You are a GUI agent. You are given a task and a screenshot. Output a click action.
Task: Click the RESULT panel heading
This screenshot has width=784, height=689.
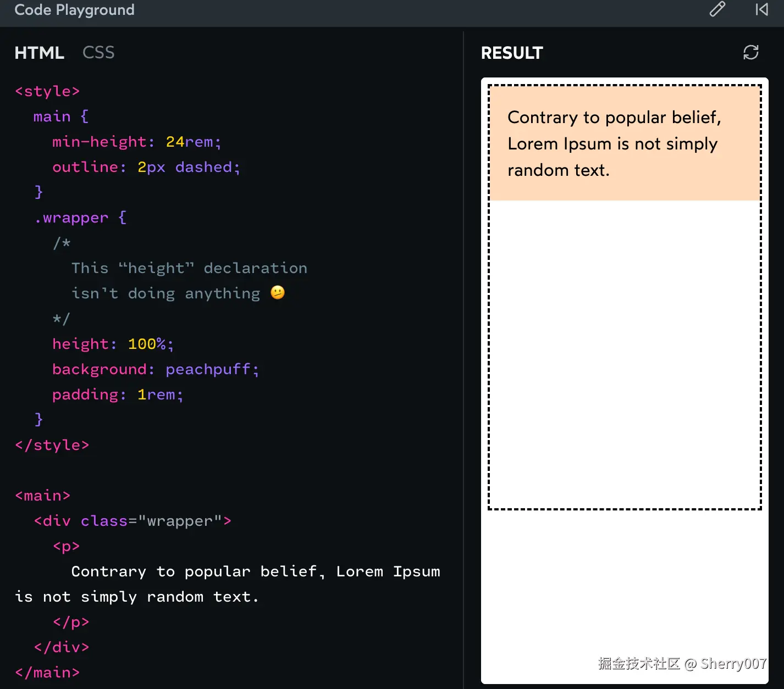[x=511, y=53]
